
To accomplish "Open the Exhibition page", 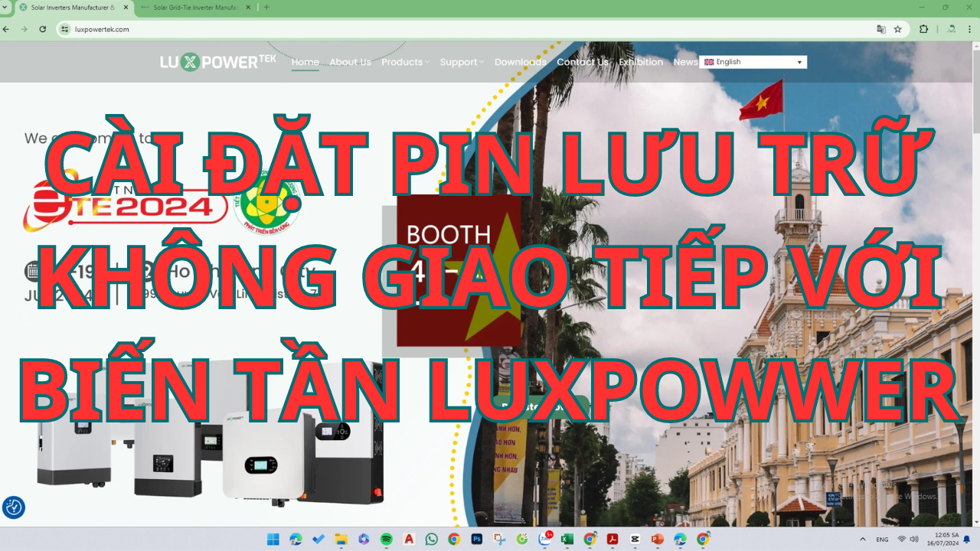I will (x=641, y=62).
